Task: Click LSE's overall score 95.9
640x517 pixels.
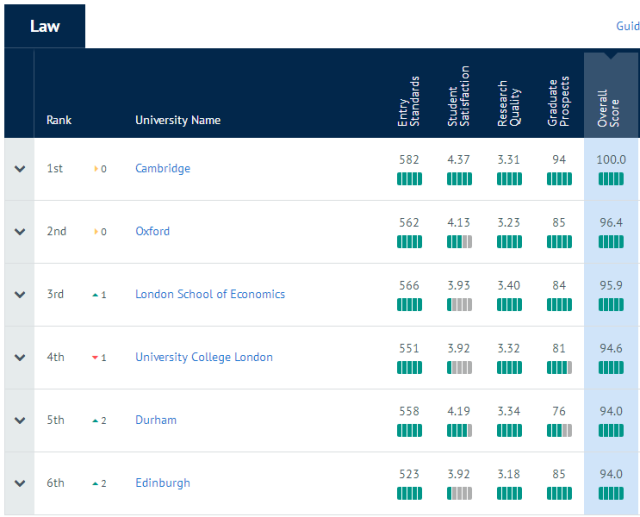Action: [x=611, y=285]
